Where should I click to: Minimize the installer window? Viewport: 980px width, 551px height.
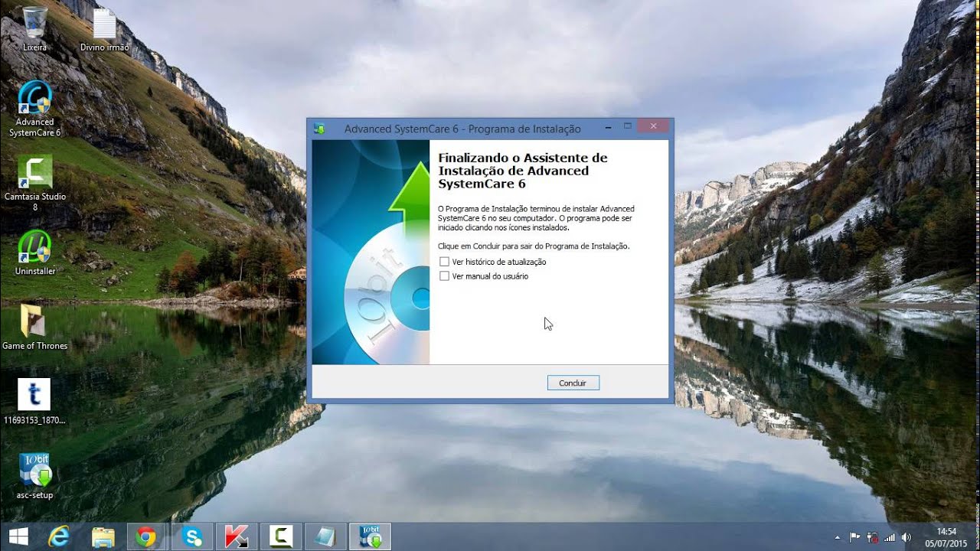tap(609, 126)
